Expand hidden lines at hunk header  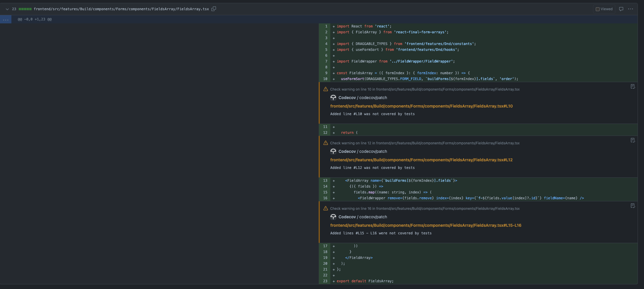click(6, 19)
